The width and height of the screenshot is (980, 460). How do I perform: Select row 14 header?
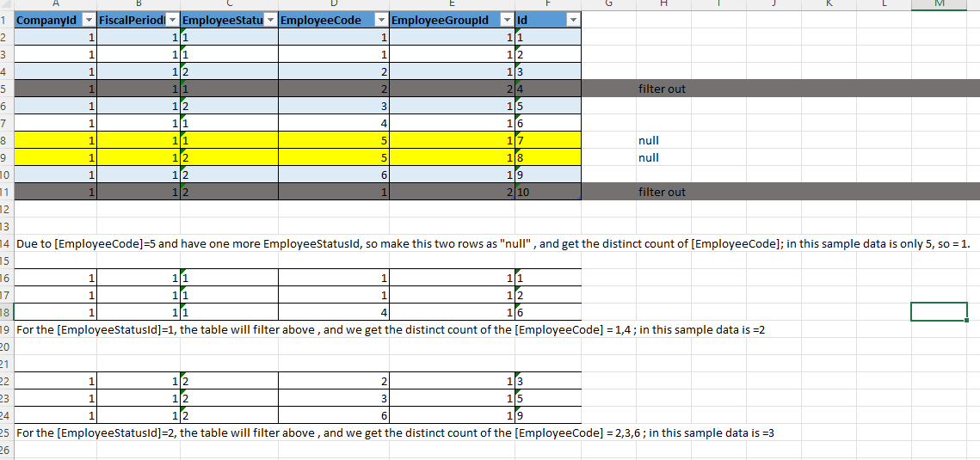point(6,243)
